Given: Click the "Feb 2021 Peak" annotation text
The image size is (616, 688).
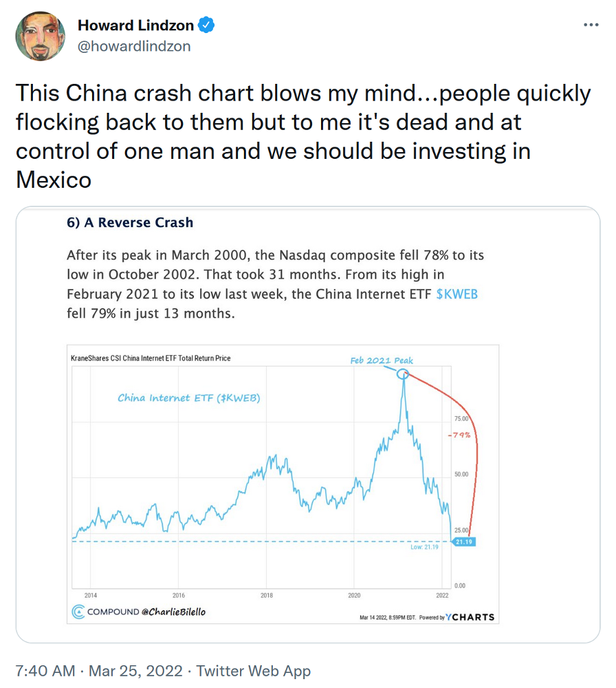Looking at the screenshot, I should click(x=382, y=361).
